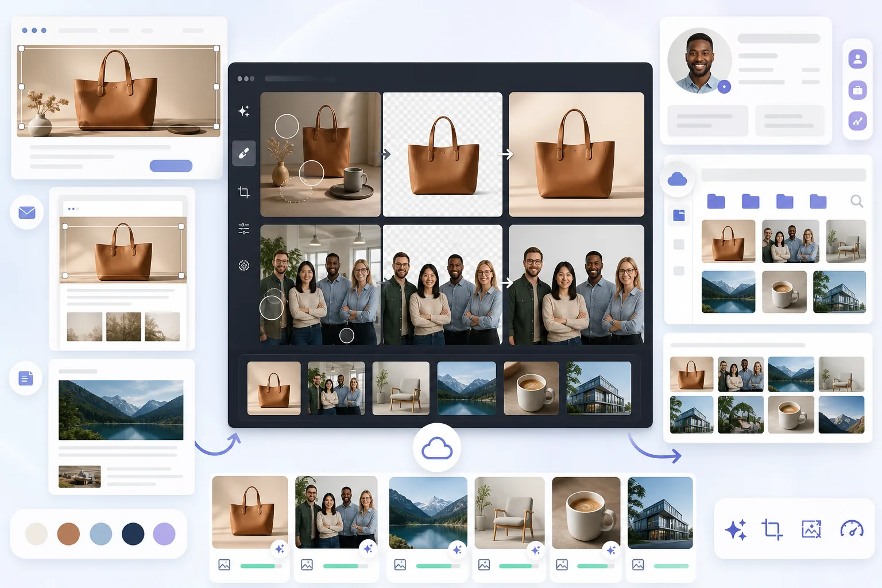Click the image icon under the bottom bag card
Viewport: 882px width, 588px height.
click(x=225, y=565)
